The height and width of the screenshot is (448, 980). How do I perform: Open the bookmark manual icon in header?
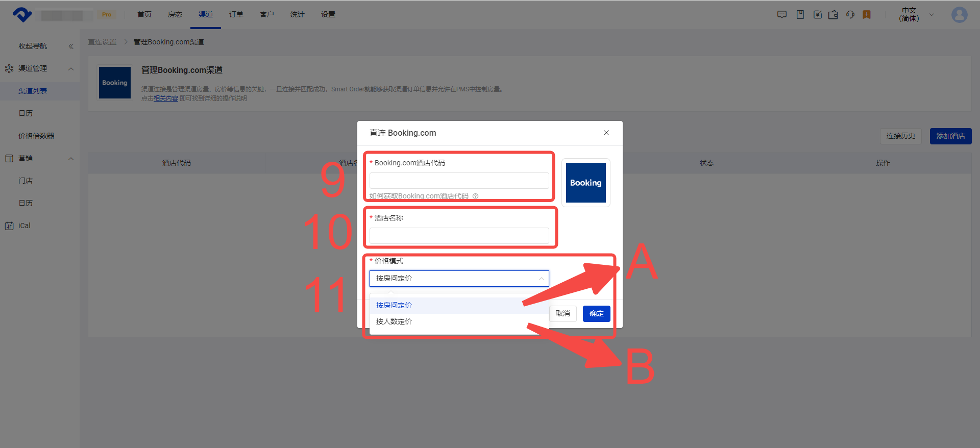pos(800,15)
